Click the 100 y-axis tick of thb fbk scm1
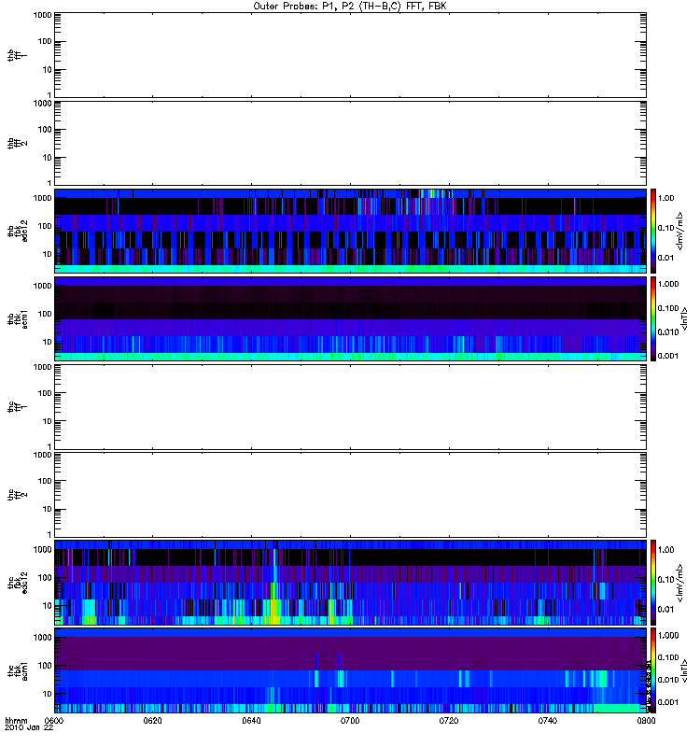Image resolution: width=700 pixels, height=747 pixels. [45, 314]
